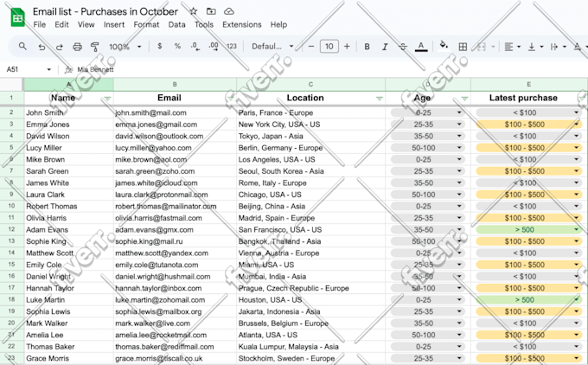Image resolution: width=588 pixels, height=365 pixels.
Task: Print the spreadsheet
Action: (x=77, y=47)
